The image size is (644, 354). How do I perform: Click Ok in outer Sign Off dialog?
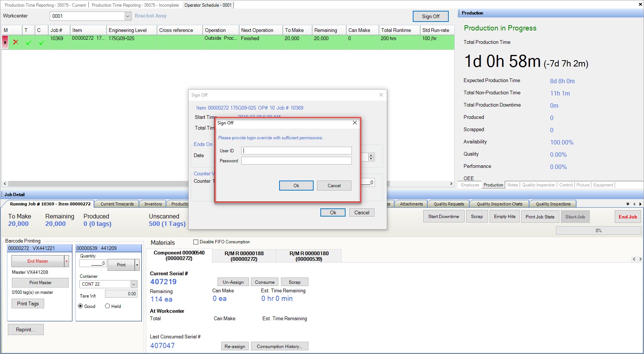point(333,212)
